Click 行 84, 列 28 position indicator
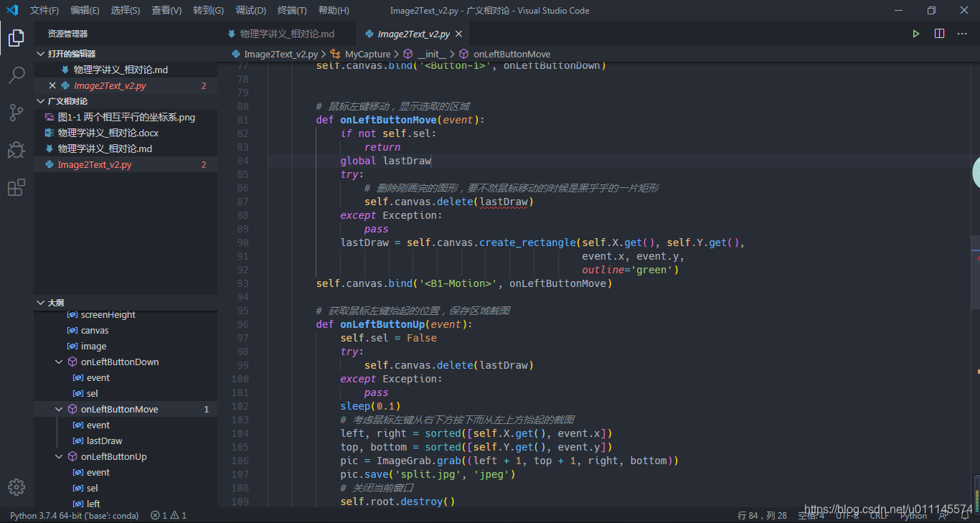This screenshot has width=980, height=523. click(x=762, y=515)
